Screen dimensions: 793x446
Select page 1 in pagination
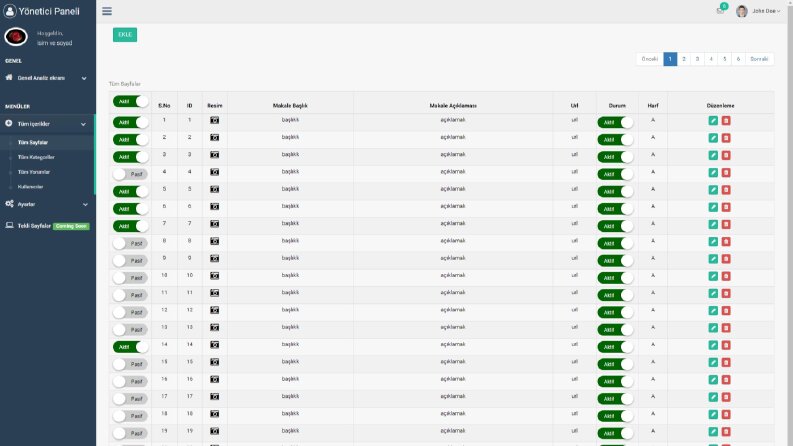coord(670,59)
